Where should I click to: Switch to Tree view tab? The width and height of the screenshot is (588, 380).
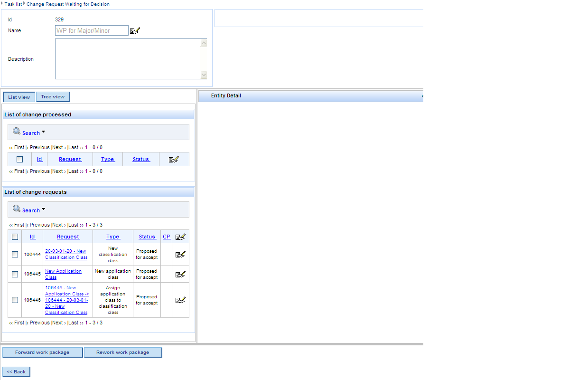53,97
